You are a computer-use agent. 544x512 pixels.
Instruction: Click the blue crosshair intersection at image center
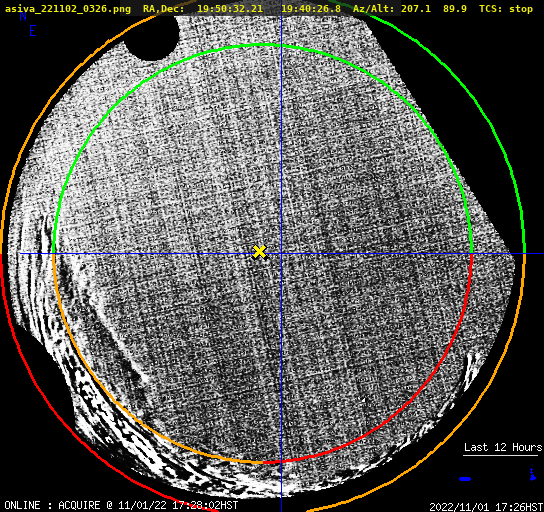click(281, 254)
